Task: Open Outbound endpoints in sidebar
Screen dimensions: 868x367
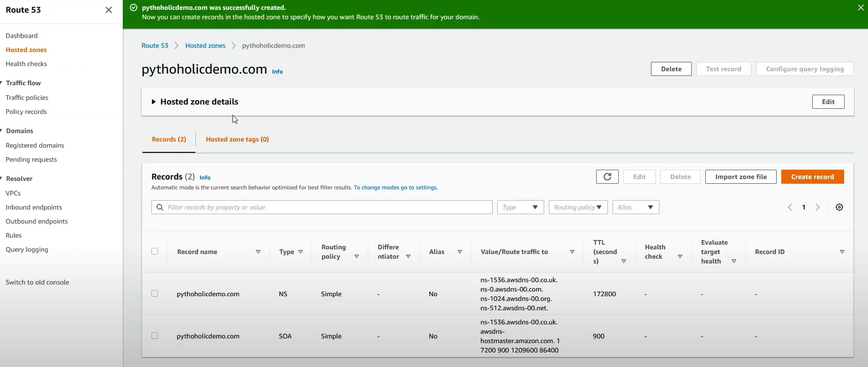Action: 37,221
